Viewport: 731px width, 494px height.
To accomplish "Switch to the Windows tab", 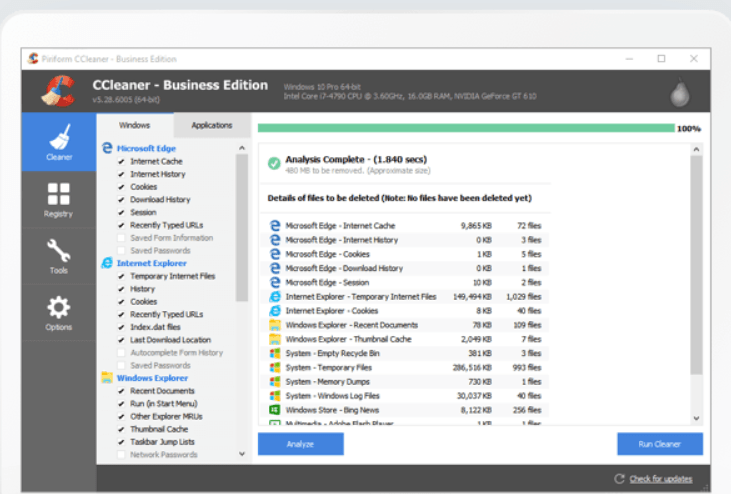I will (x=135, y=125).
